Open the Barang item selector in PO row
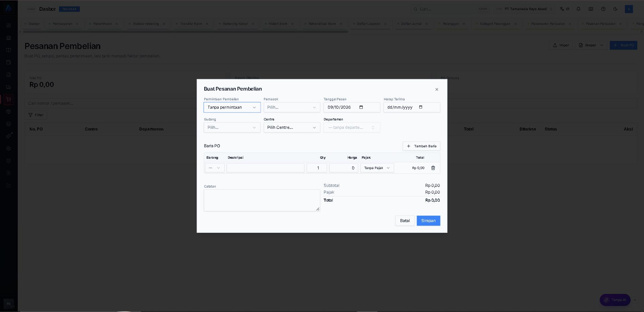The image size is (644, 312). [215, 168]
